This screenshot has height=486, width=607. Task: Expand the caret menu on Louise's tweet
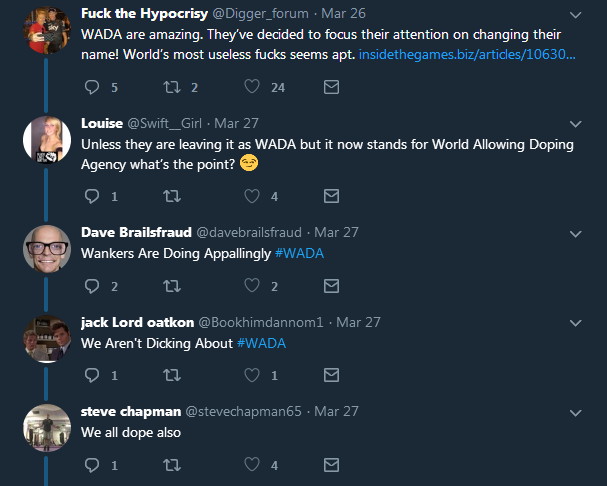click(x=575, y=124)
